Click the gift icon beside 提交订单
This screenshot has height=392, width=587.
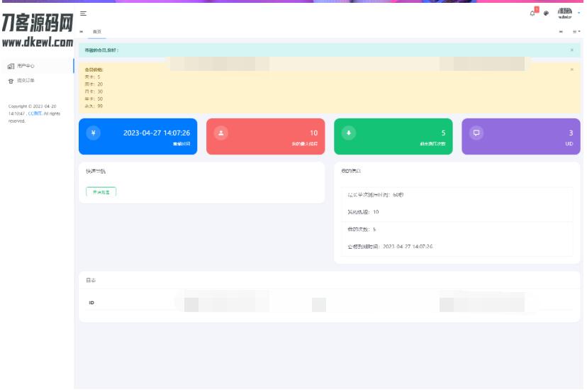[x=11, y=81]
